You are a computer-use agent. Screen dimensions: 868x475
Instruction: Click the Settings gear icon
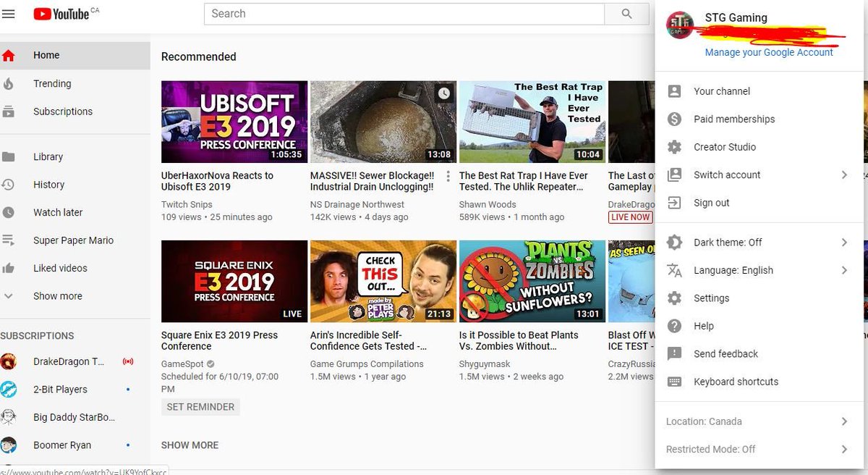(x=674, y=298)
